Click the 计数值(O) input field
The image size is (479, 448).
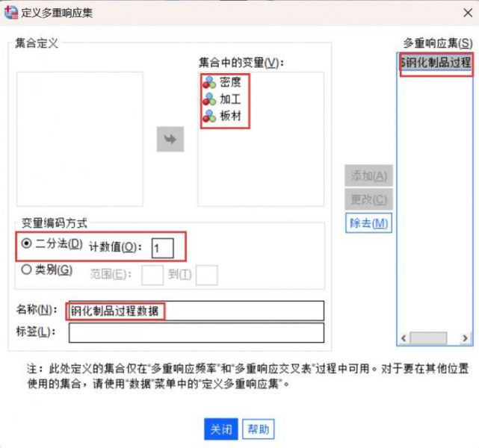point(162,248)
